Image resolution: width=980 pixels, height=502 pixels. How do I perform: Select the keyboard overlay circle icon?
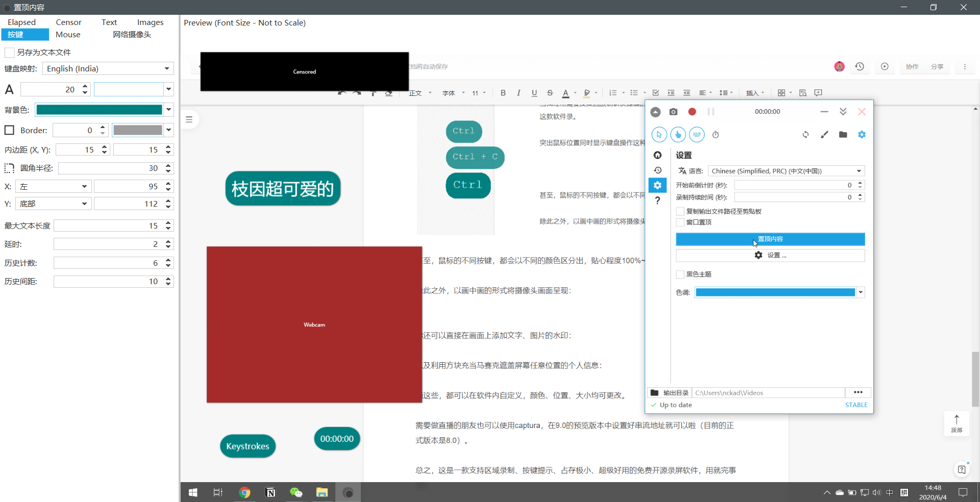click(697, 135)
